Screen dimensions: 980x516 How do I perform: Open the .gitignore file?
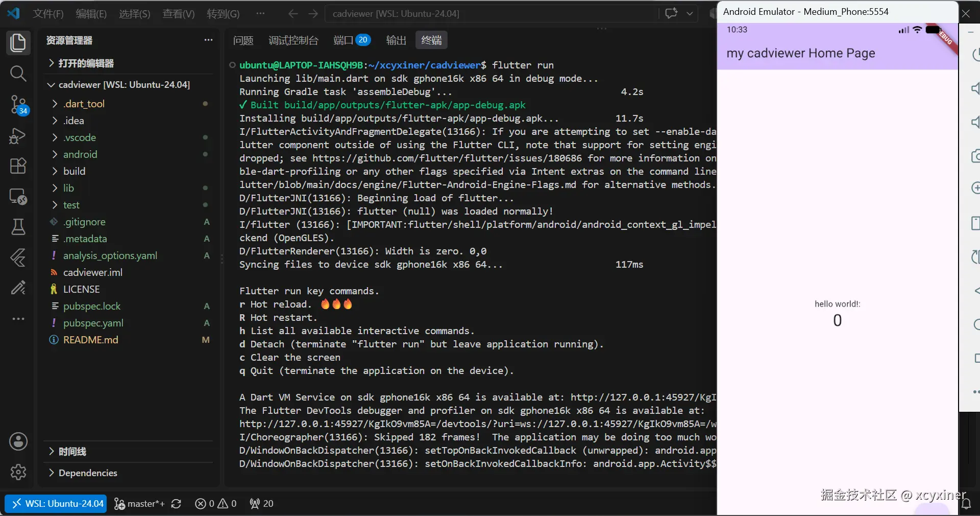[129, 222]
